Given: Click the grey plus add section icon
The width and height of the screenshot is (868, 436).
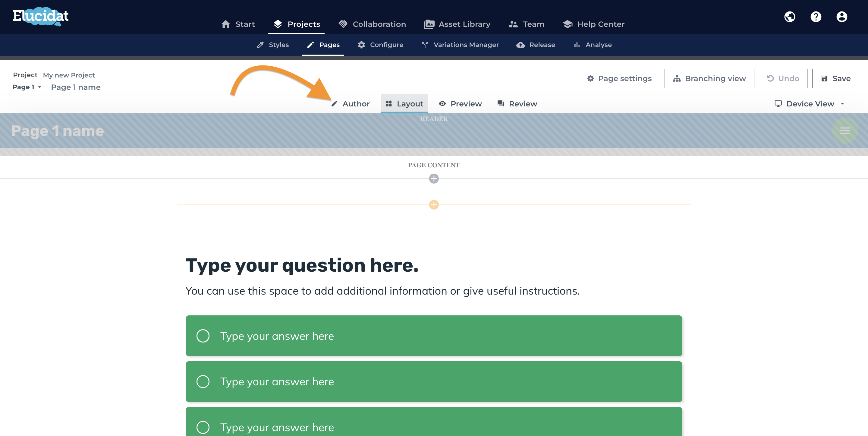Looking at the screenshot, I should (x=434, y=179).
